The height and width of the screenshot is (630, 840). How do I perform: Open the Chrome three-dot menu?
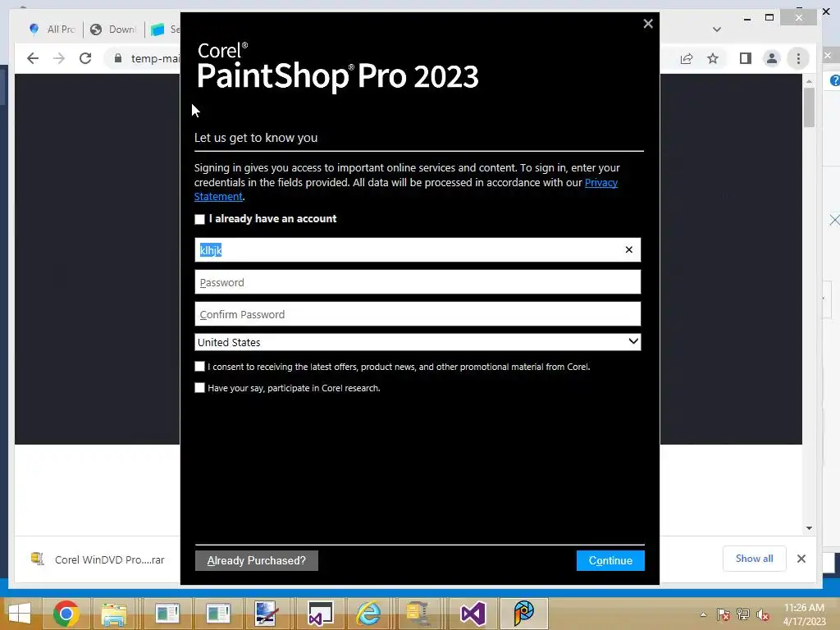798,58
